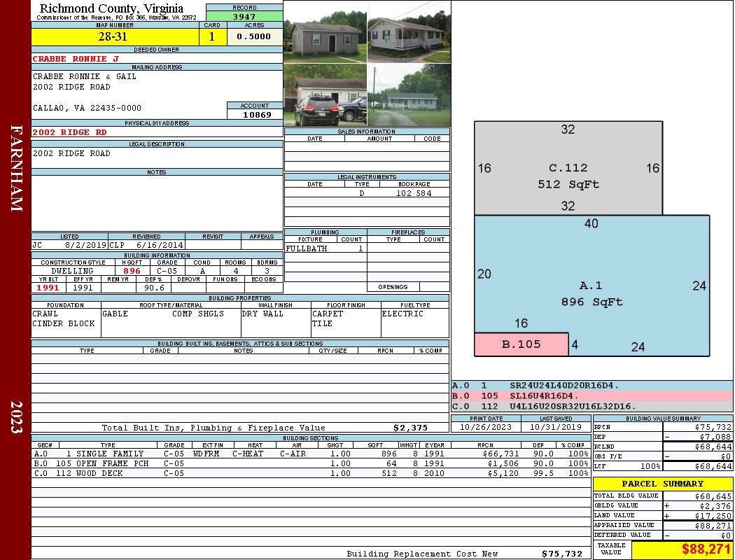Click the FARNHAM label in the sidebar

point(16,168)
